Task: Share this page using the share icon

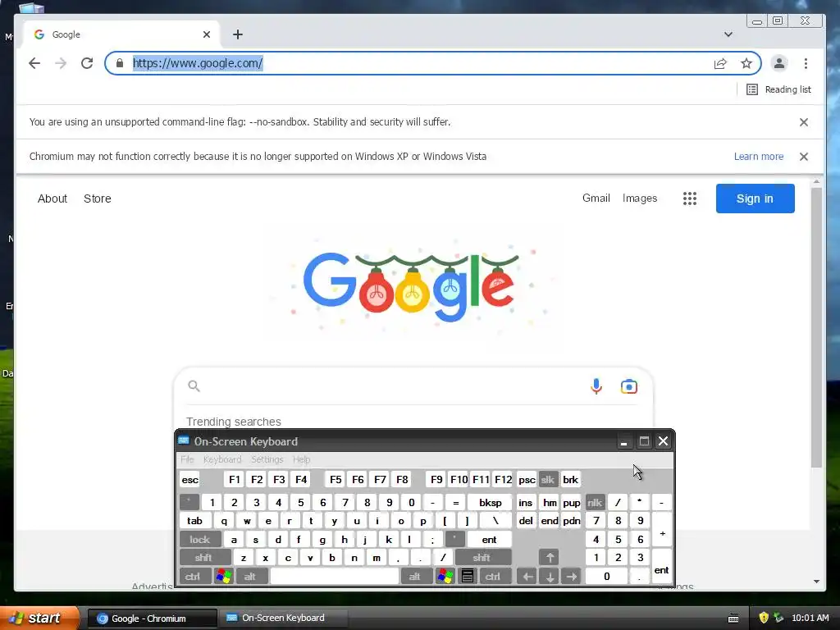Action: pyautogui.click(x=720, y=64)
